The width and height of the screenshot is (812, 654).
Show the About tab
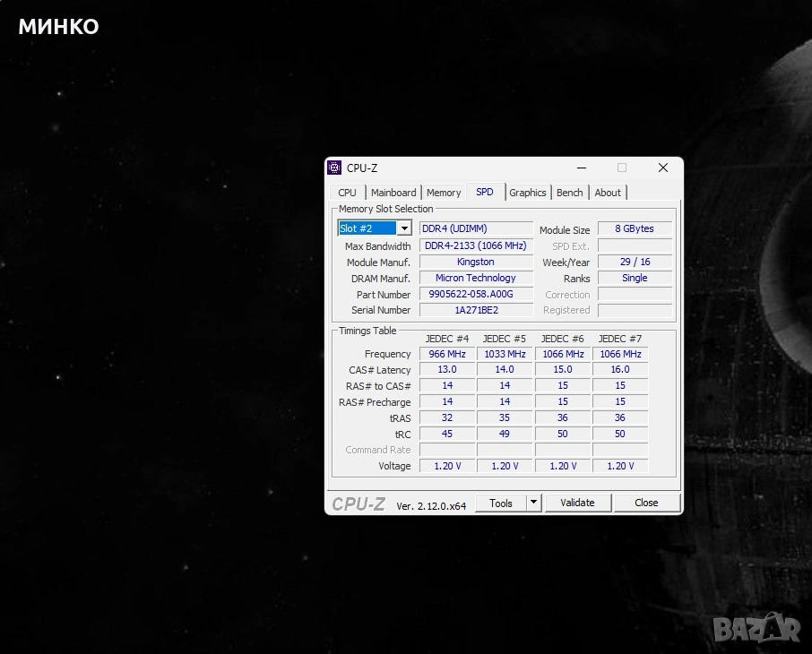click(x=608, y=193)
